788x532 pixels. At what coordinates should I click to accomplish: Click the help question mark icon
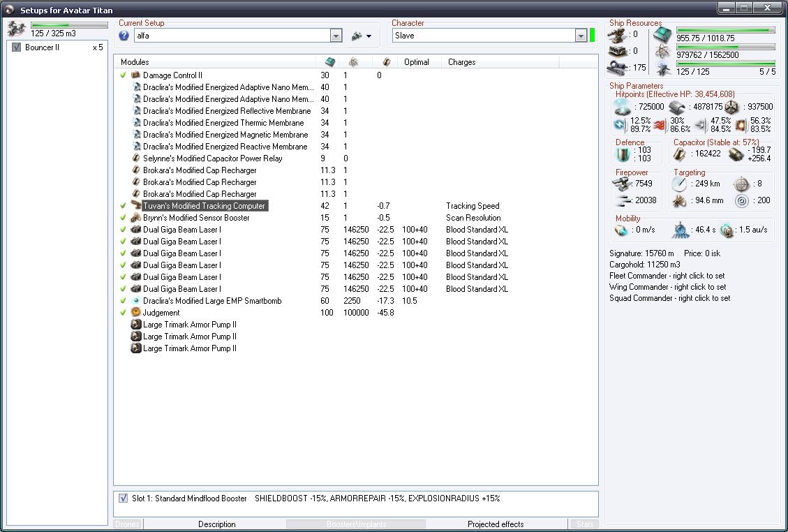click(x=124, y=36)
